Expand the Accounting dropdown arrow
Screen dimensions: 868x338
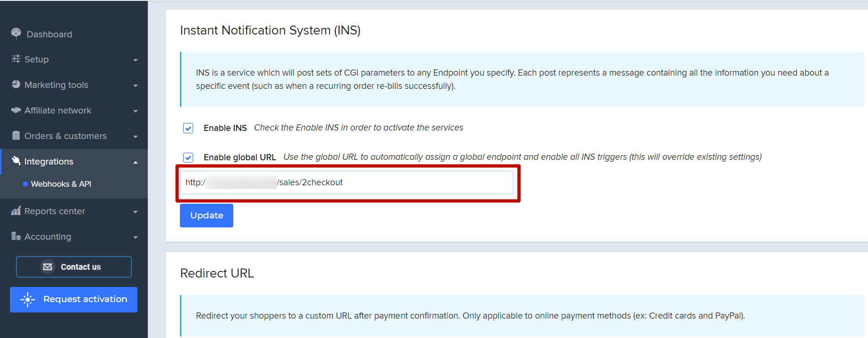[x=136, y=237]
